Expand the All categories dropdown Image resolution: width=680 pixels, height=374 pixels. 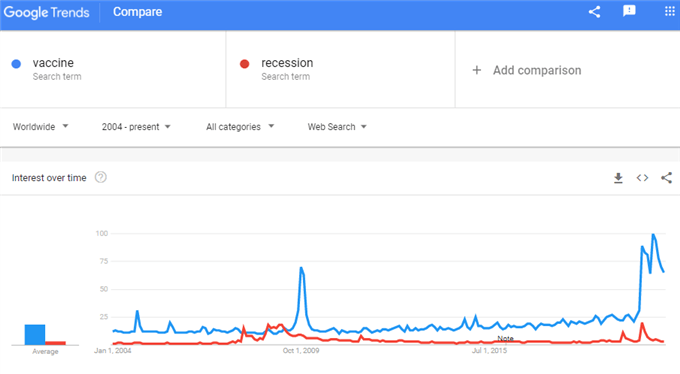pos(240,127)
